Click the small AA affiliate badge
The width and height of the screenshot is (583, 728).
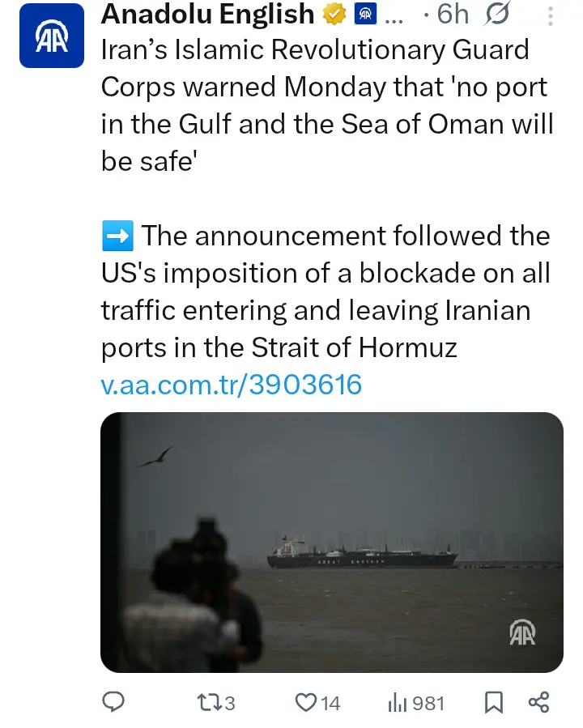coord(365,14)
